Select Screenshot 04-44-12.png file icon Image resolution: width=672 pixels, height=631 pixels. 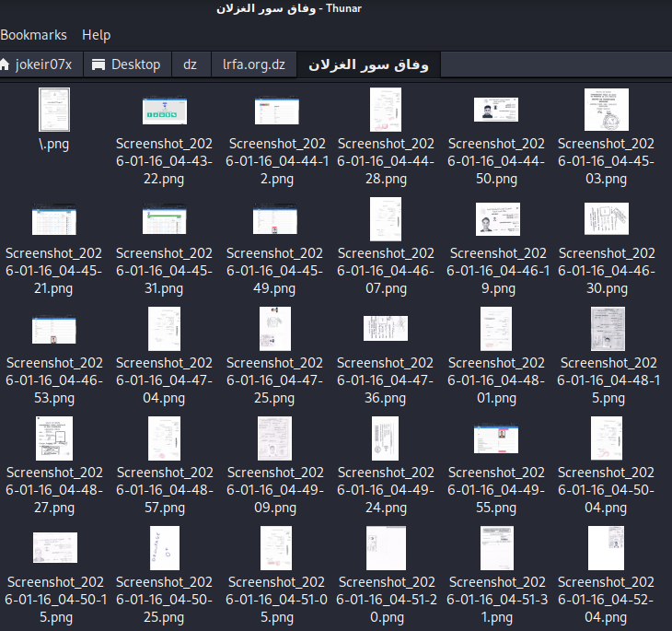pos(275,111)
